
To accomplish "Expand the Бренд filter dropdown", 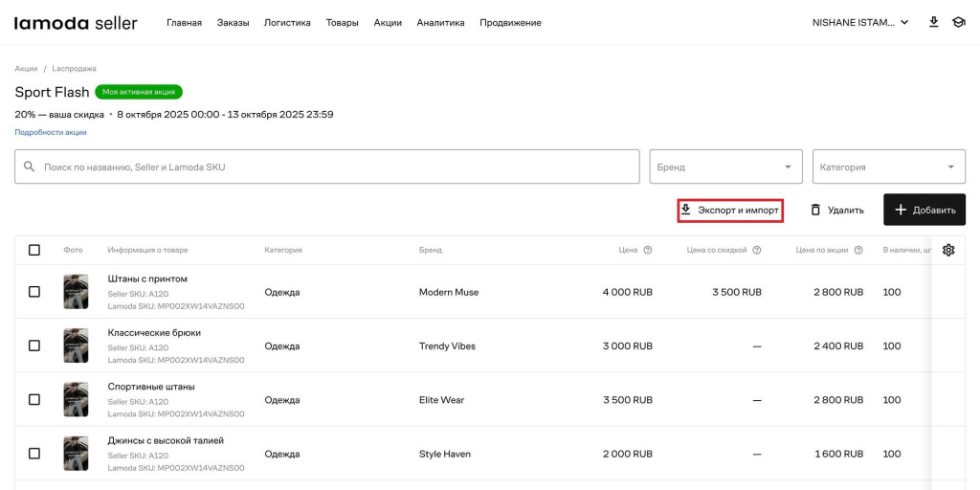I will point(725,167).
